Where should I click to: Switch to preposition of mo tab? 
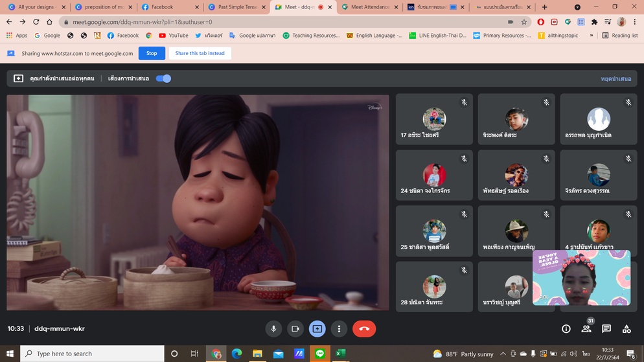(102, 7)
